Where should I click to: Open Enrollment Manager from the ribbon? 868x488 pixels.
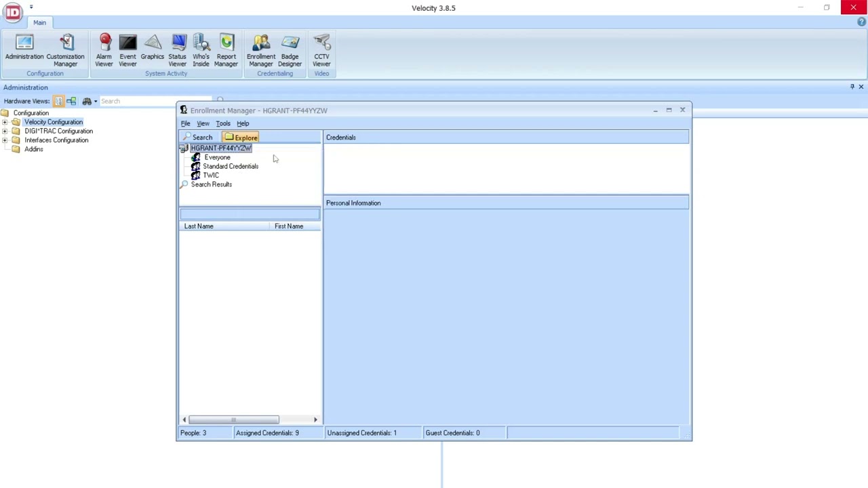click(261, 50)
